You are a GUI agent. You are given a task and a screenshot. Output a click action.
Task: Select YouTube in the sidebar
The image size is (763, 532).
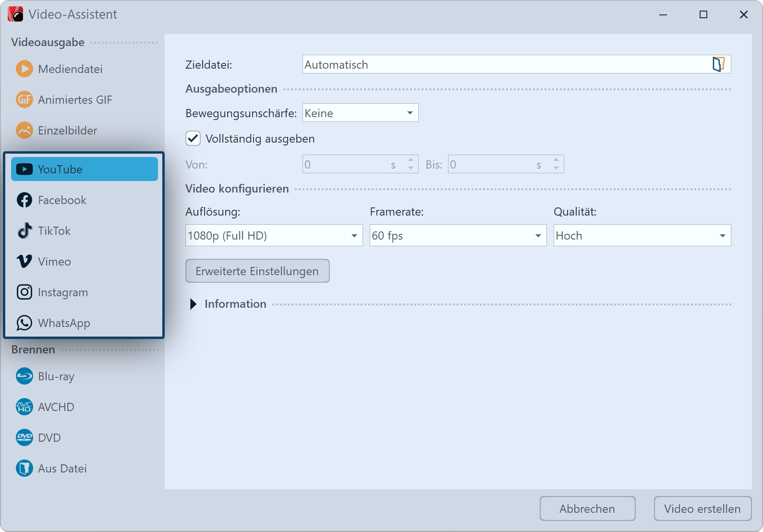[85, 169]
